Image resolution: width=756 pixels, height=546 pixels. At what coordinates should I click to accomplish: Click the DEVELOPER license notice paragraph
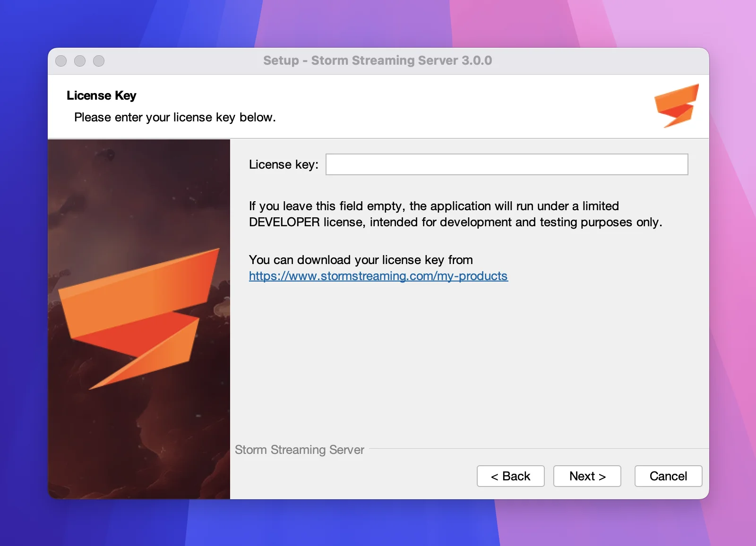(x=455, y=214)
